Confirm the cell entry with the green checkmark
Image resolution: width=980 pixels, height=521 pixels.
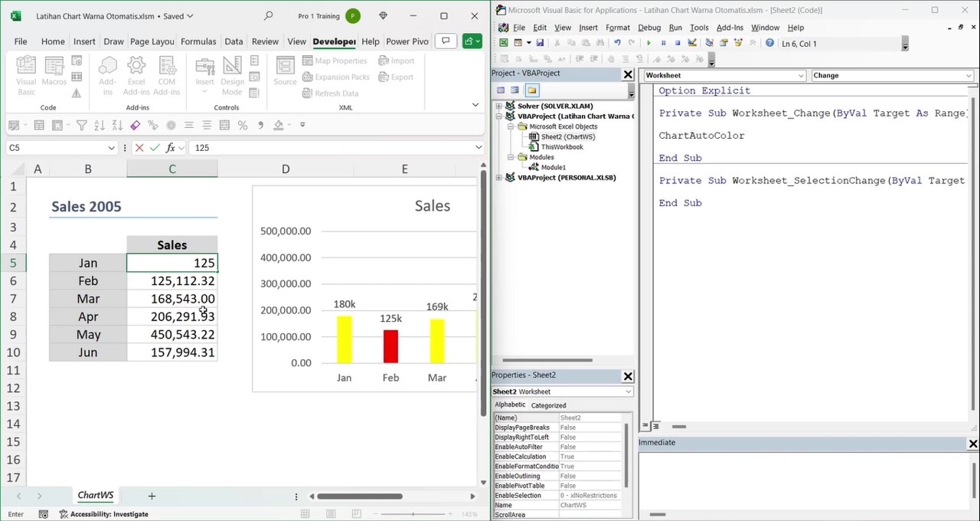(155, 148)
